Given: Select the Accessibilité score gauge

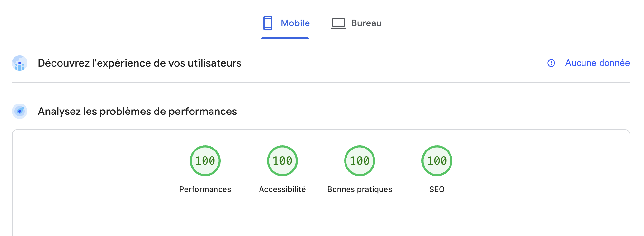Looking at the screenshot, I should [x=282, y=160].
